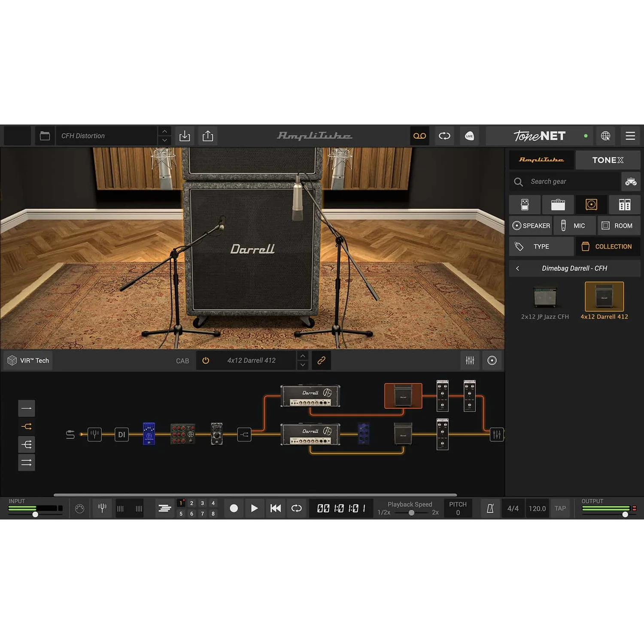Image resolution: width=644 pixels, height=644 pixels.
Task: Toggle transport loop playback
Action: pos(296,508)
